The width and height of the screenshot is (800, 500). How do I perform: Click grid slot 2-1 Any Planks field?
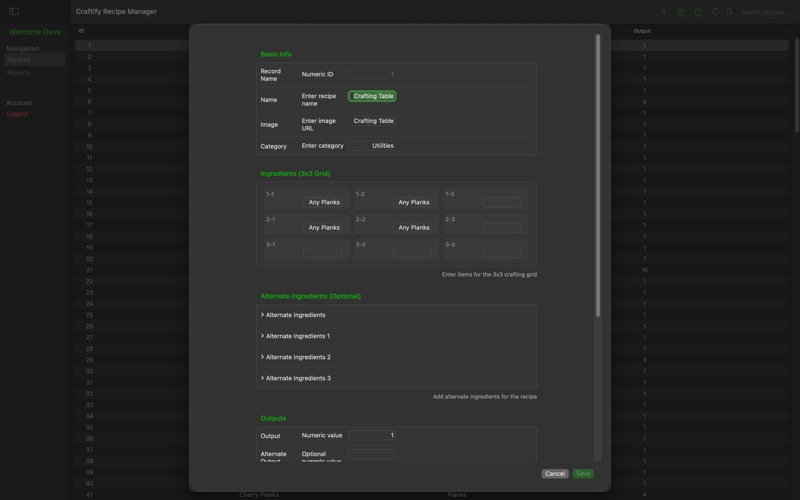(322, 228)
